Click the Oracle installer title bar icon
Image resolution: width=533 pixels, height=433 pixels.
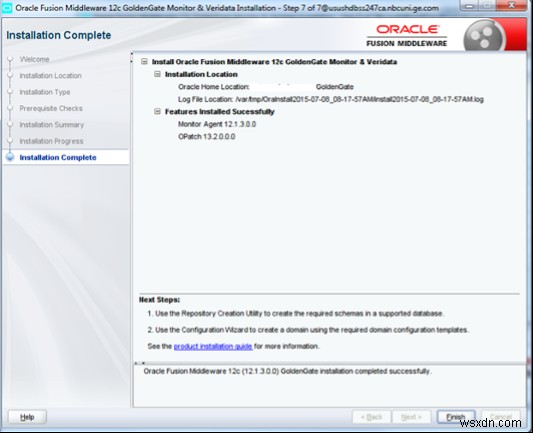tap(7, 8)
